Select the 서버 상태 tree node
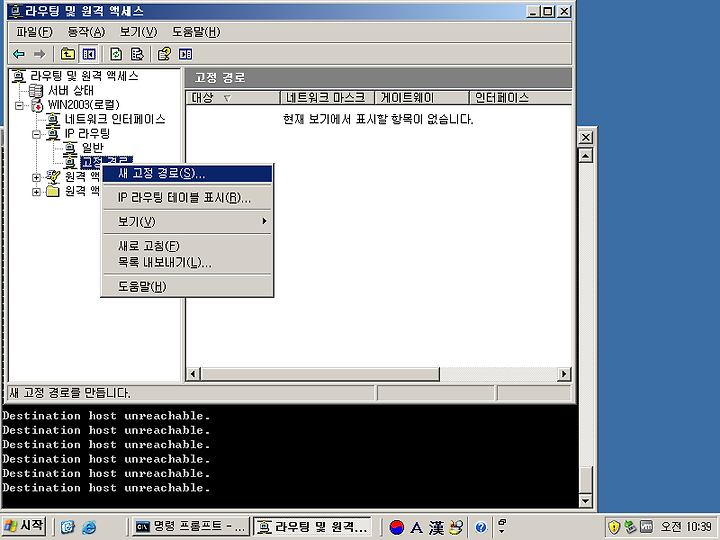Image resolution: width=720 pixels, height=540 pixels. (x=71, y=90)
